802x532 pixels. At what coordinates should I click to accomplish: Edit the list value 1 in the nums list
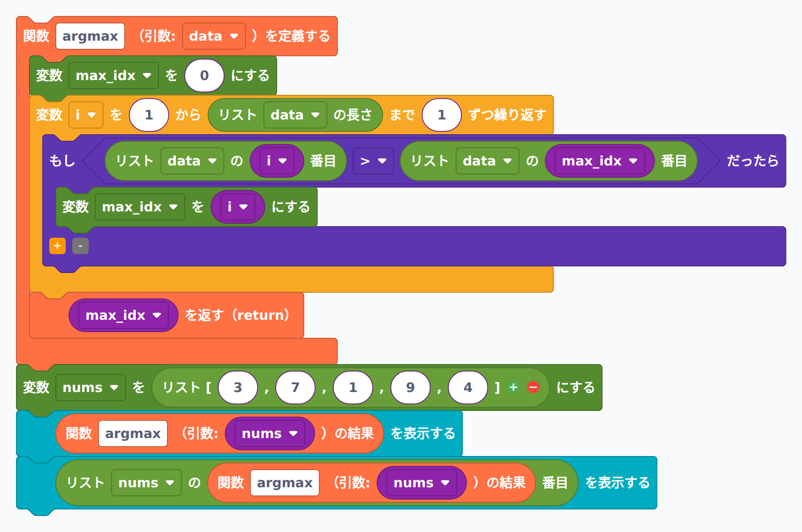353,388
